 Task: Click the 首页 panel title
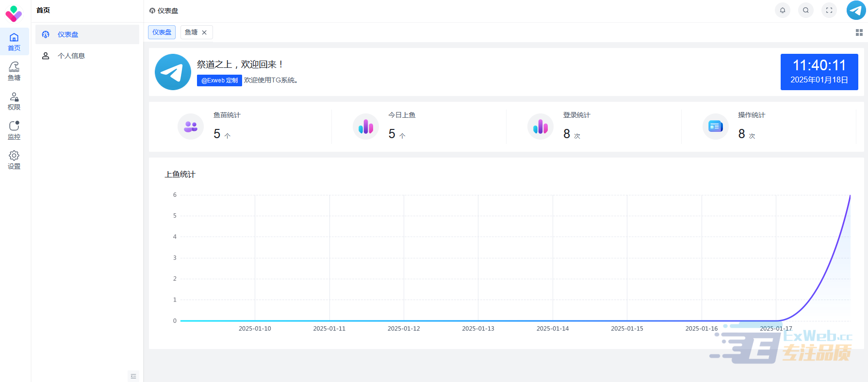(x=43, y=10)
